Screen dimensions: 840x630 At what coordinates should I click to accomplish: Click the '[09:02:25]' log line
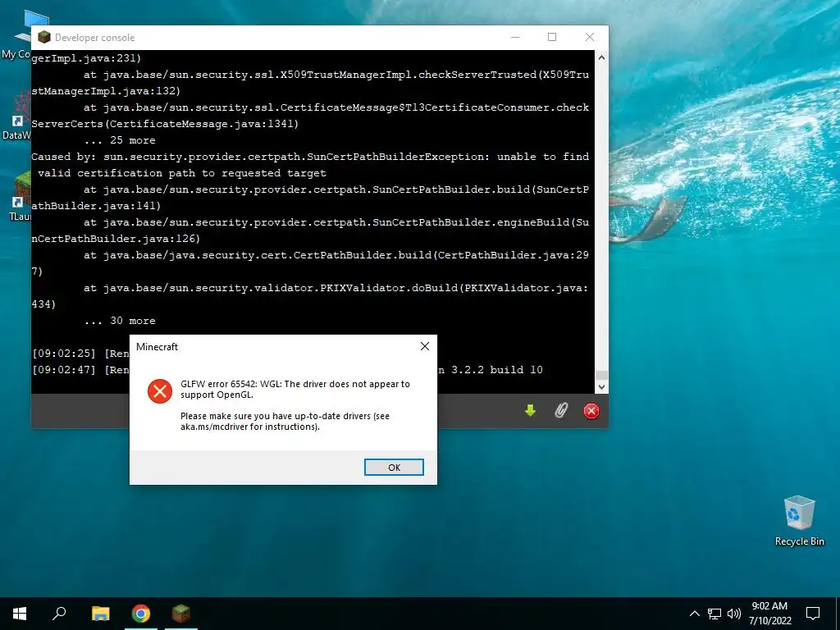coord(80,354)
